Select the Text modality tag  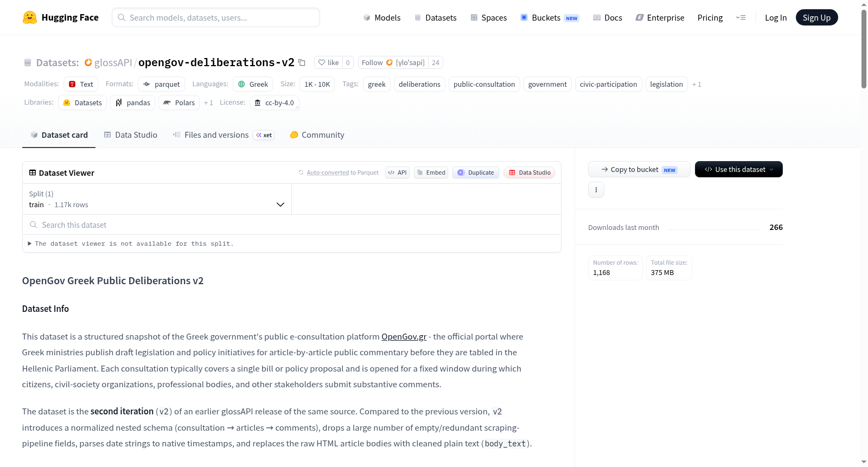click(x=81, y=84)
